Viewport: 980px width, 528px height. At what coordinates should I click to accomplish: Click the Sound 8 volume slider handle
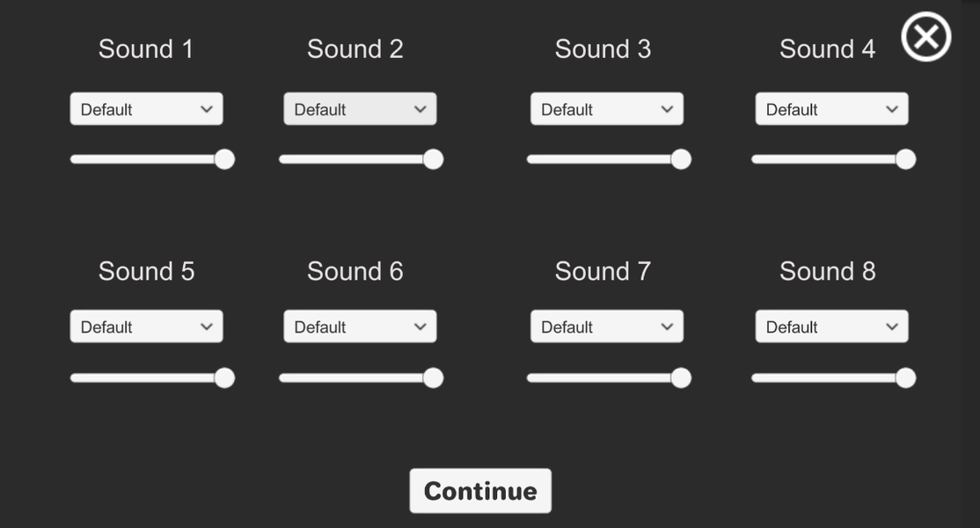[x=905, y=378]
